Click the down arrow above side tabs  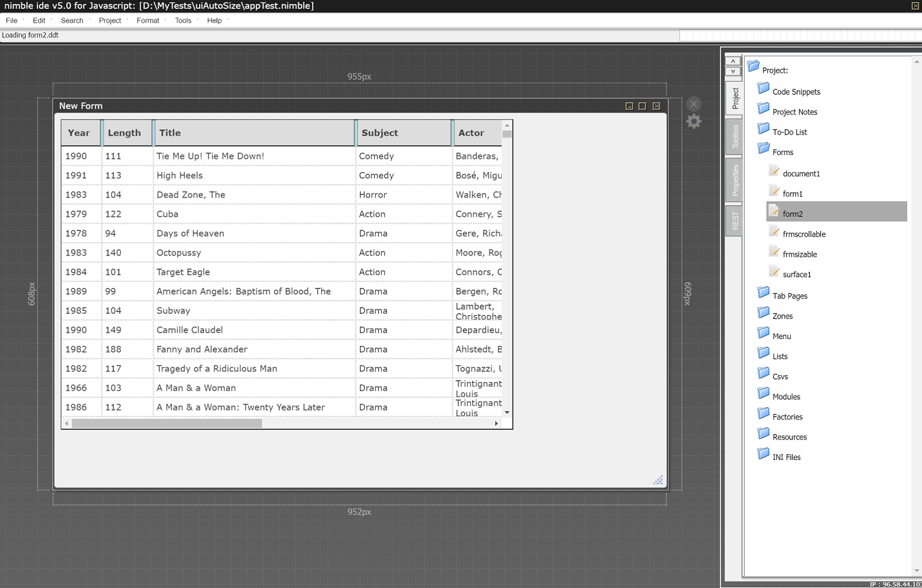(733, 71)
